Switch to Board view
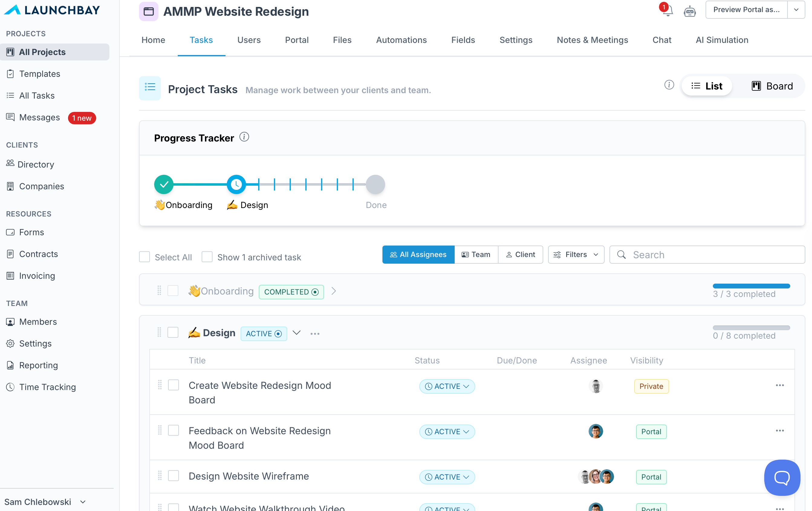812x511 pixels. (772, 86)
